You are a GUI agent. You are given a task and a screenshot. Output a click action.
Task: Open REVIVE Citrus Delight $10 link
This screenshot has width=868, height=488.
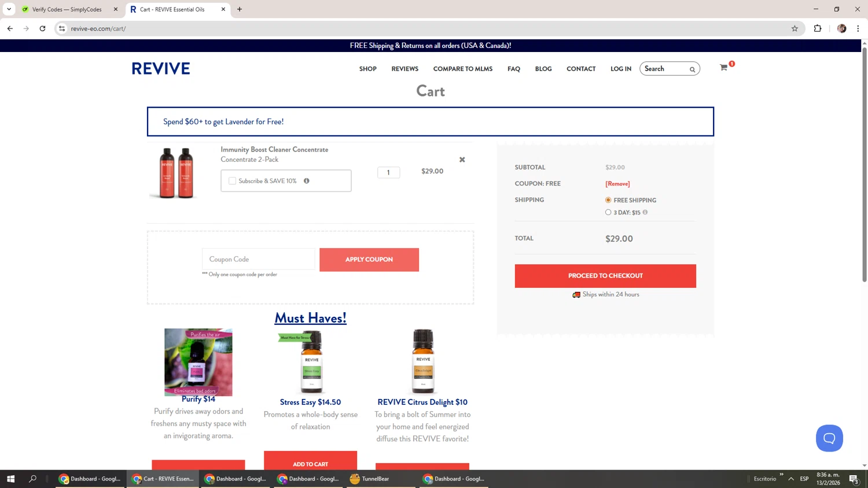click(x=422, y=402)
